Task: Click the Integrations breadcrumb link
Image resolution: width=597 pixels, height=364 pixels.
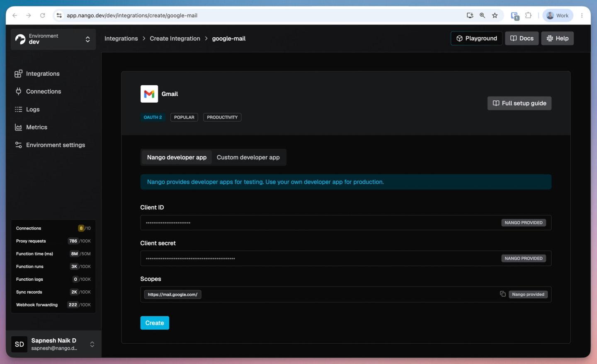Action: (121, 39)
